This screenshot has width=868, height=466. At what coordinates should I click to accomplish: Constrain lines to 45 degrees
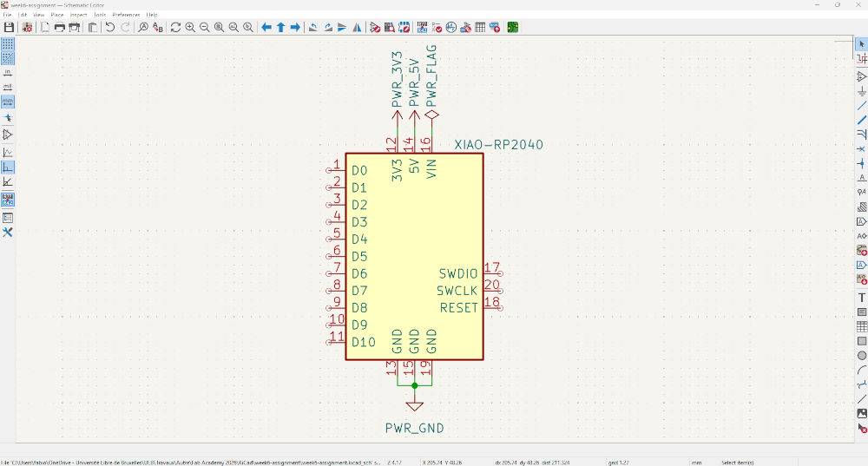pos(8,181)
